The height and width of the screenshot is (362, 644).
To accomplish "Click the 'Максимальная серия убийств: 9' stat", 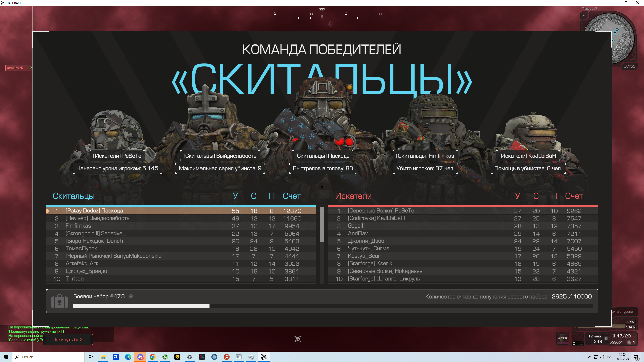I will tap(220, 168).
